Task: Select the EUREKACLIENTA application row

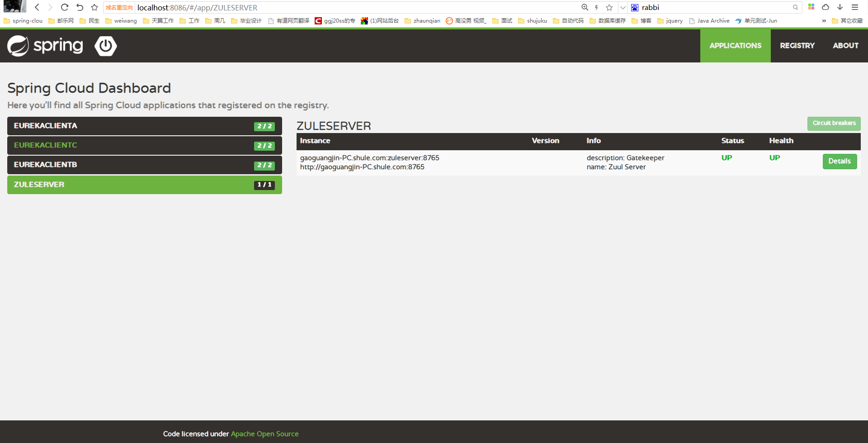Action: coord(145,126)
